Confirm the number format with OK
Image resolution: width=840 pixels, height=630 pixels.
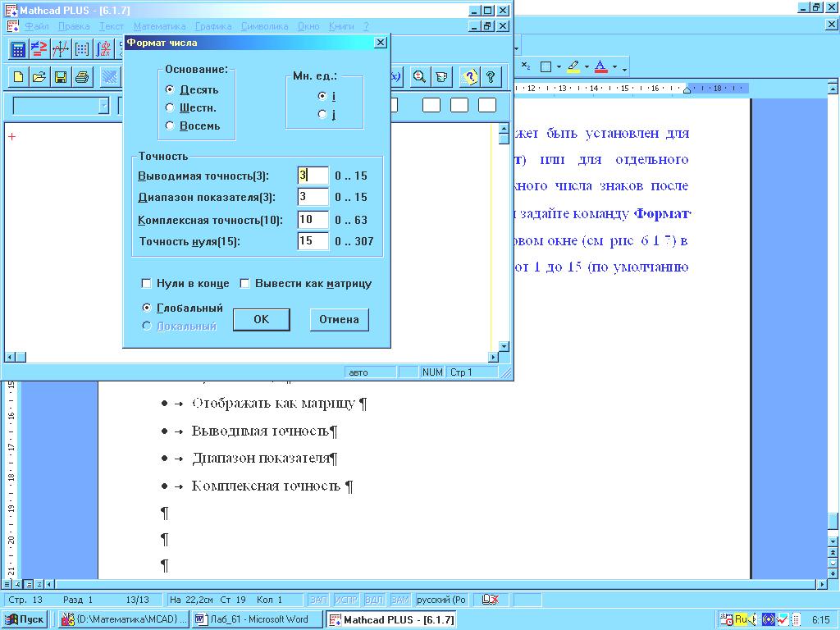pyautogui.click(x=262, y=319)
